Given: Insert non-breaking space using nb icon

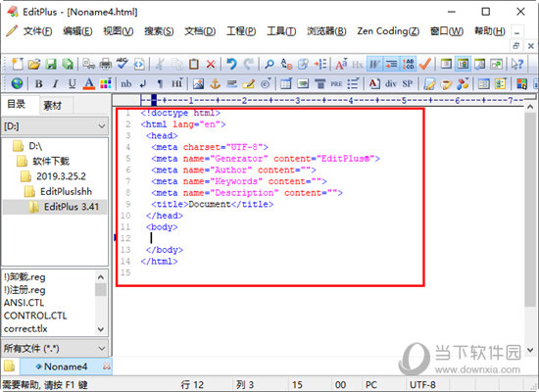Looking at the screenshot, I should tap(125, 83).
